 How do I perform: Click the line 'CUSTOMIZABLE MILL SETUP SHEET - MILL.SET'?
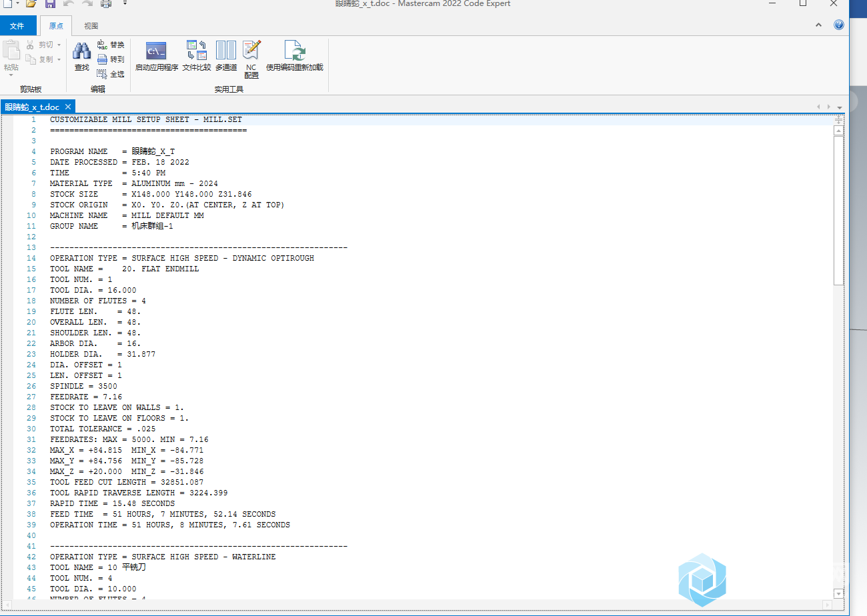click(x=146, y=119)
